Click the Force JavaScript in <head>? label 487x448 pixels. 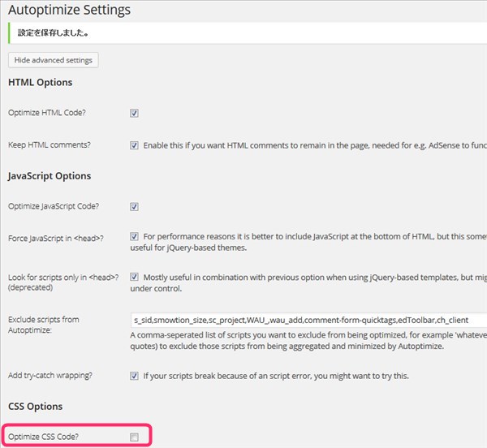(56, 239)
